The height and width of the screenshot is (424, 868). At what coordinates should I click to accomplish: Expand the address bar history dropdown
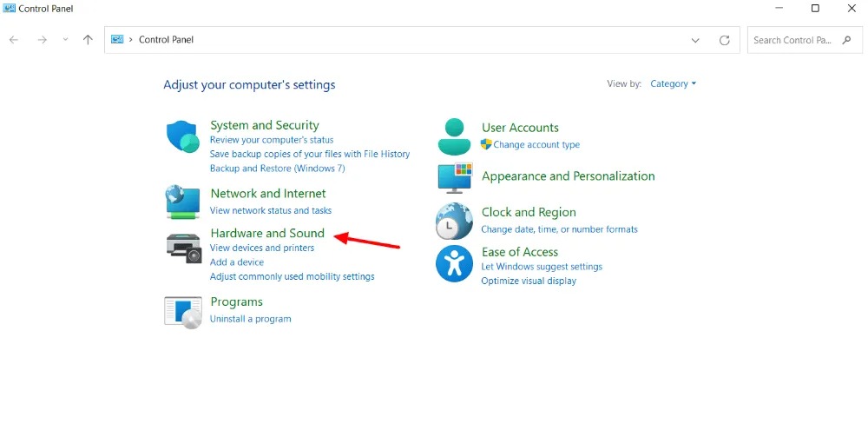[x=695, y=40]
